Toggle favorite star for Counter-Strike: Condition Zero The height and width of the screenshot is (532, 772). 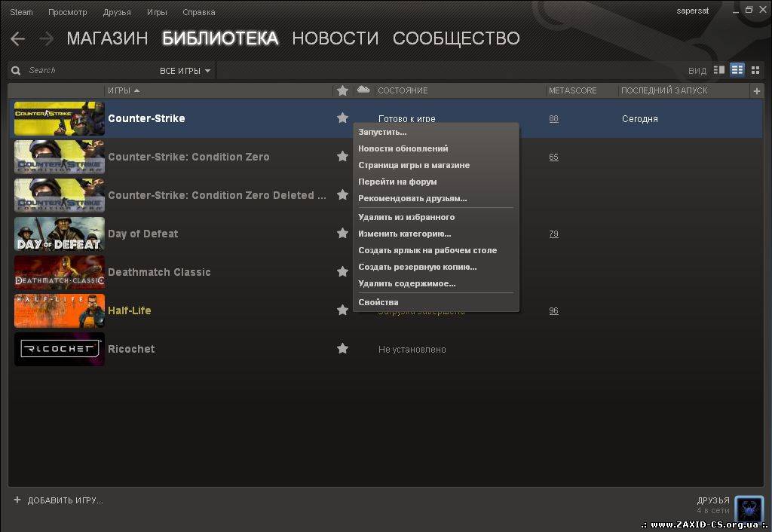pos(343,156)
